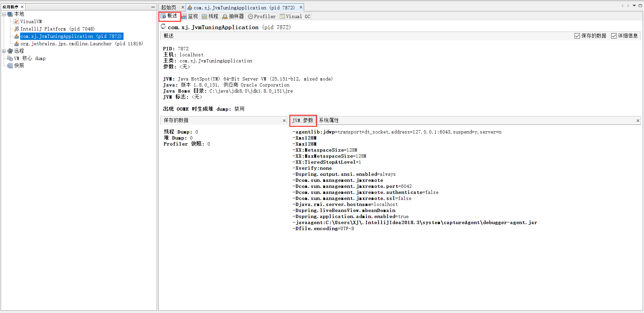
Task: Click the Java Home 目录 path line
Action: (228, 91)
